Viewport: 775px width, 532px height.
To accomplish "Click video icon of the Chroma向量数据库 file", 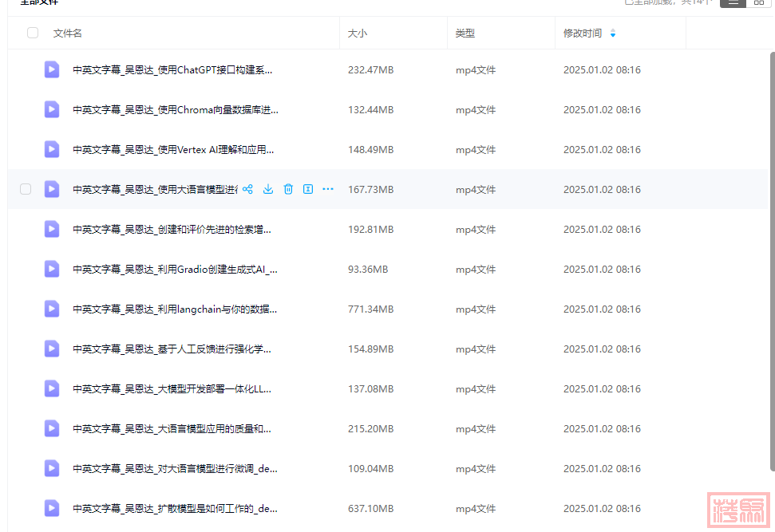I will 52,109.
